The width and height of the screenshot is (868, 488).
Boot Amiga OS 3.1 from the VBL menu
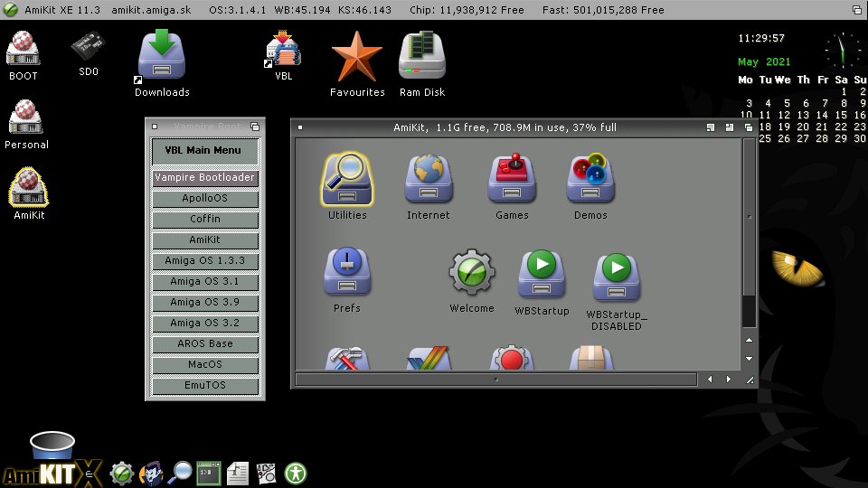pos(205,282)
